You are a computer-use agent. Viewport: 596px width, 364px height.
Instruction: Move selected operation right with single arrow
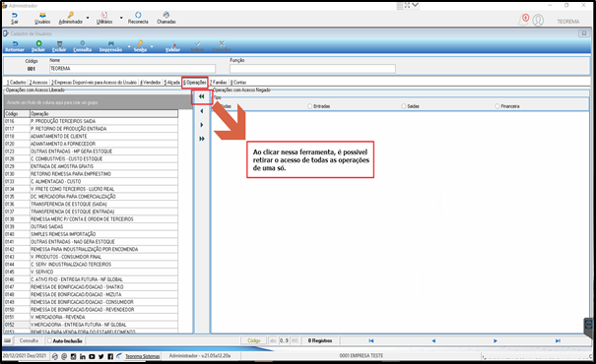click(x=201, y=125)
